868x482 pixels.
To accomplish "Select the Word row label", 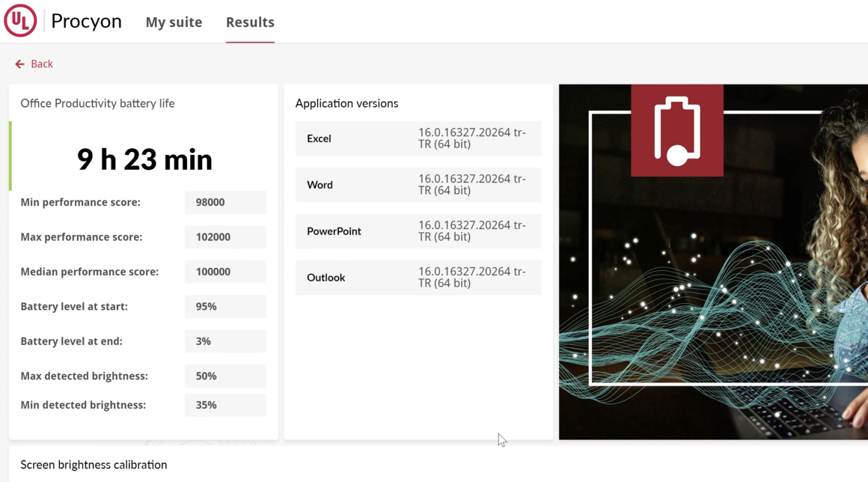I will pyautogui.click(x=320, y=185).
